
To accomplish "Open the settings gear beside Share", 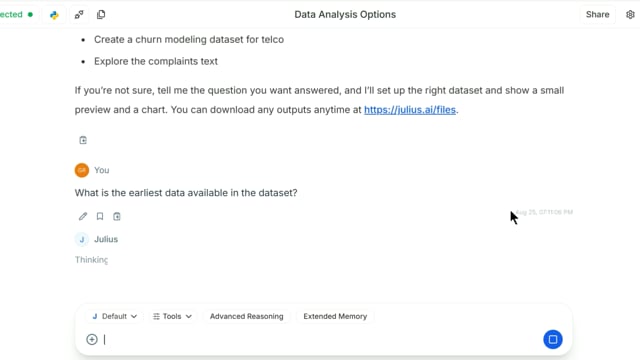I will 630,15.
